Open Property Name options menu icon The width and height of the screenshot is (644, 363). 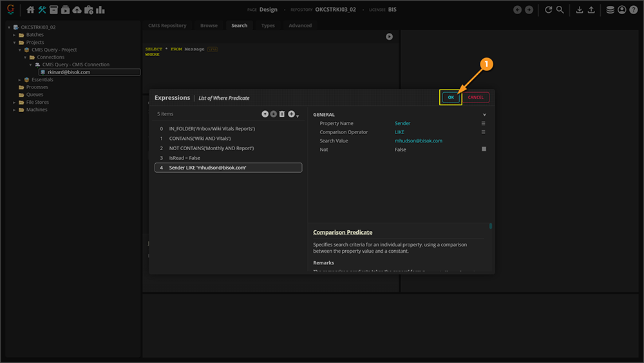[484, 123]
